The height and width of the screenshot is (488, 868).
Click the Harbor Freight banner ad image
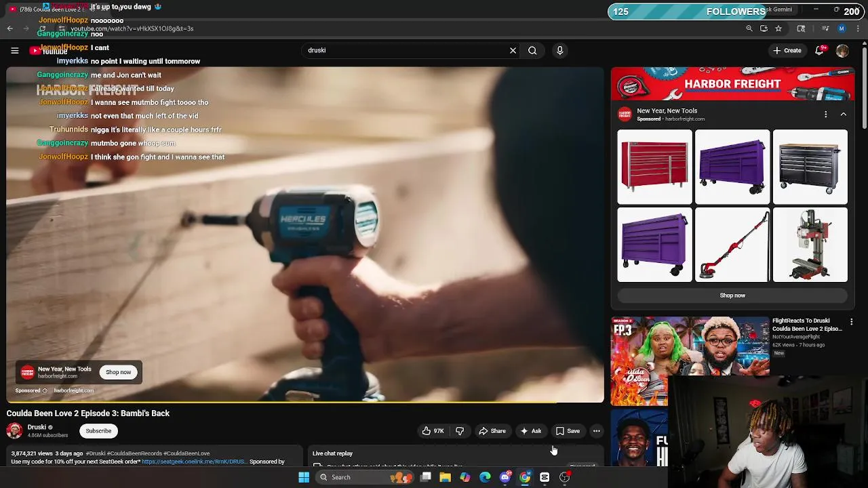732,83
